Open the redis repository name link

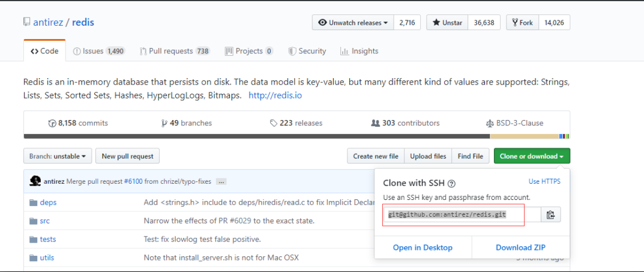83,22
